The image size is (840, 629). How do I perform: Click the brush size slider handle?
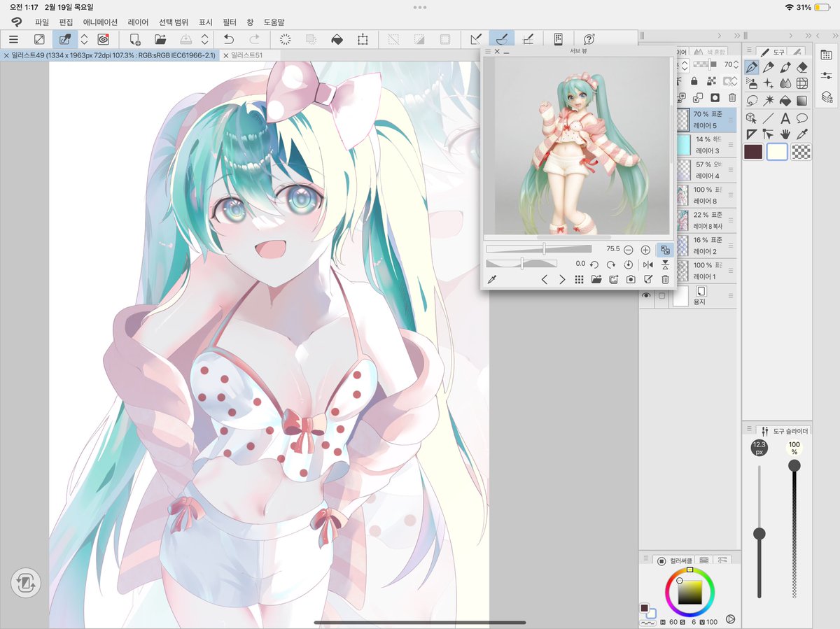[x=759, y=534]
